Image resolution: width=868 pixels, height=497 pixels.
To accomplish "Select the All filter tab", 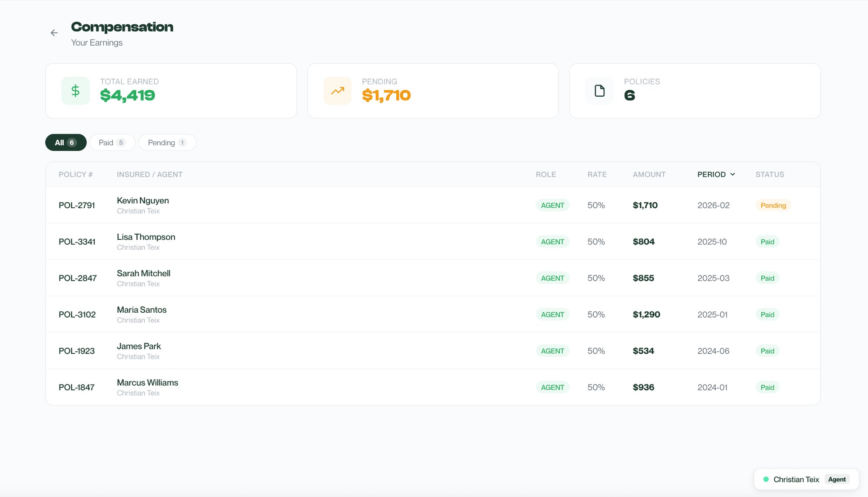I will (66, 143).
